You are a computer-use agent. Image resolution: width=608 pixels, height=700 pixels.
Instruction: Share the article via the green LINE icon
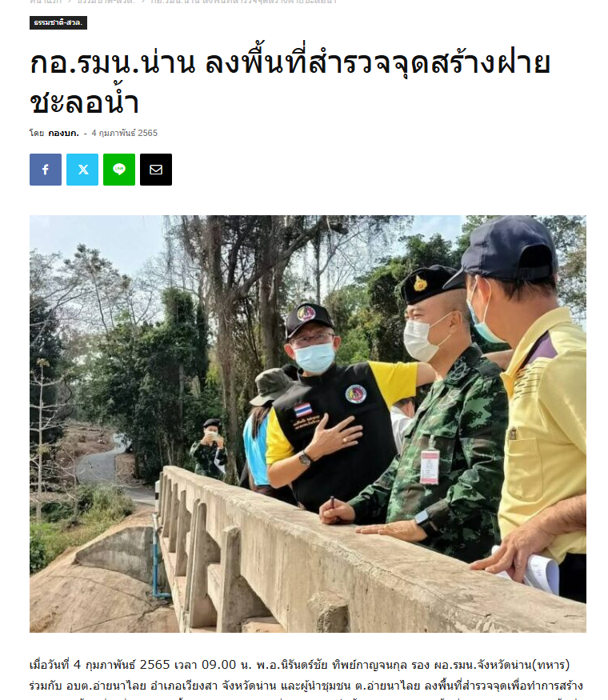coord(119,170)
